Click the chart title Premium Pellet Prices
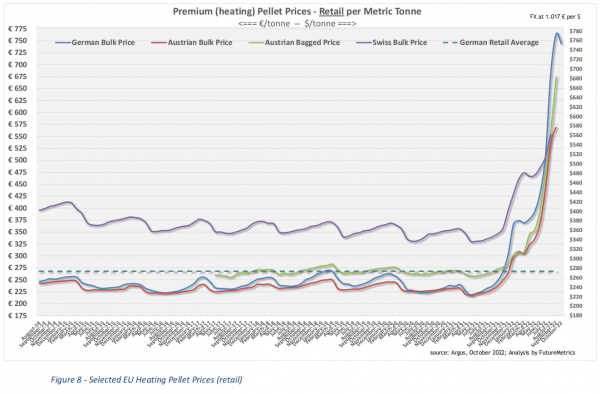This screenshot has height=394, width=600. point(297,11)
